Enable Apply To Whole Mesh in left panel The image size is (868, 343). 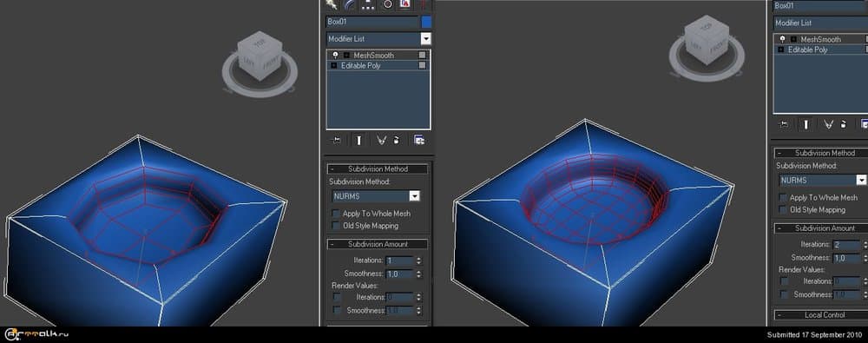pyautogui.click(x=335, y=214)
